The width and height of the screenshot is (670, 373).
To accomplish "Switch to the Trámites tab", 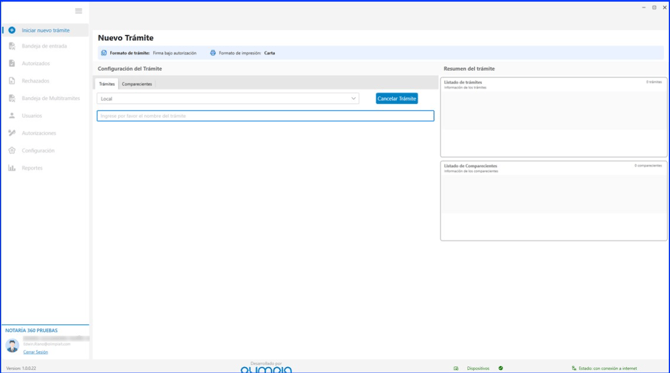I will tap(107, 84).
